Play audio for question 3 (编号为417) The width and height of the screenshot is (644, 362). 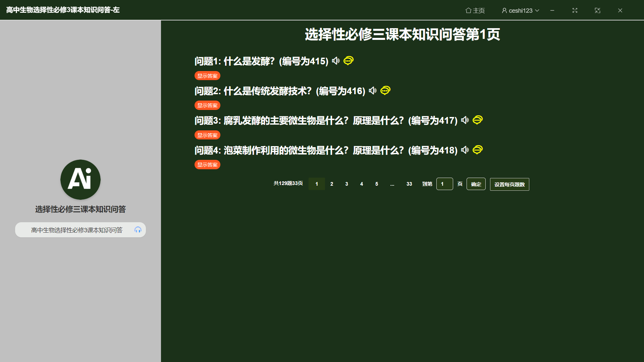click(x=465, y=120)
